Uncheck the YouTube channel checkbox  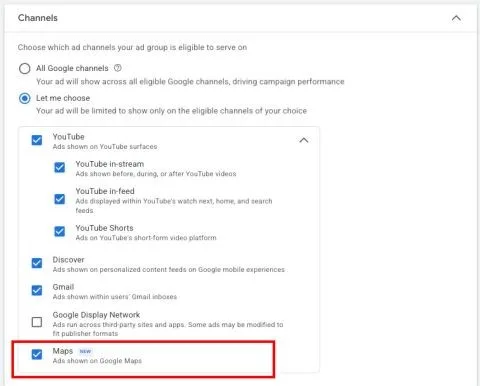point(37,140)
